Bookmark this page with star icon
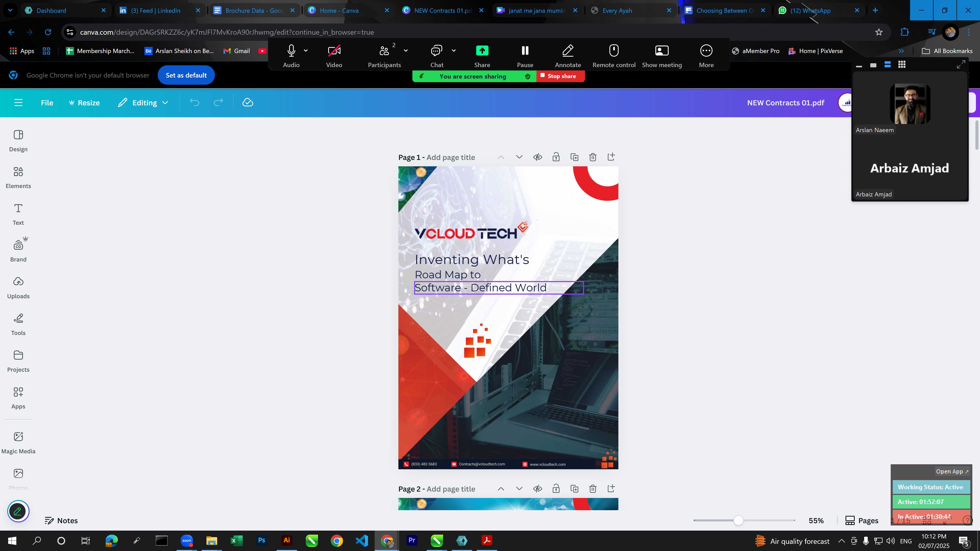This screenshot has height=551, width=980. click(x=879, y=32)
